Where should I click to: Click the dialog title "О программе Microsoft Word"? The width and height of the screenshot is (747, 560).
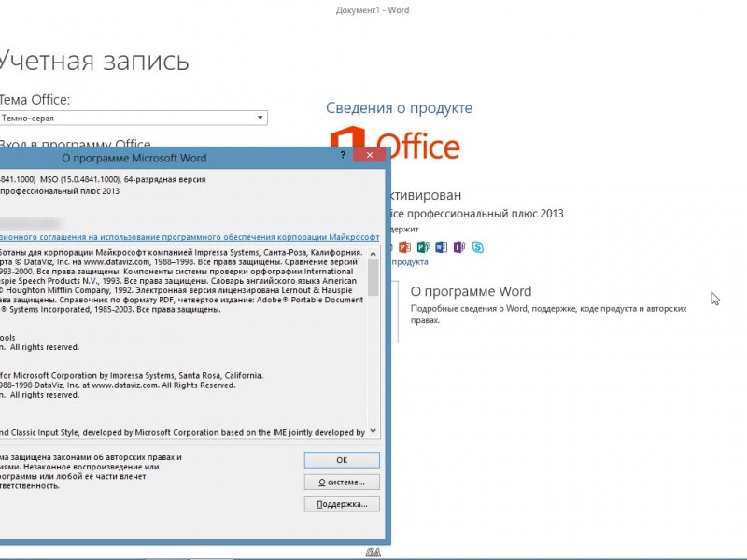click(134, 158)
